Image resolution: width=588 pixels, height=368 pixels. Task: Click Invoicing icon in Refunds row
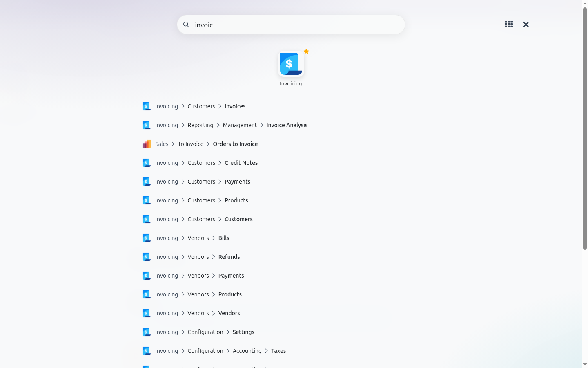tap(147, 257)
